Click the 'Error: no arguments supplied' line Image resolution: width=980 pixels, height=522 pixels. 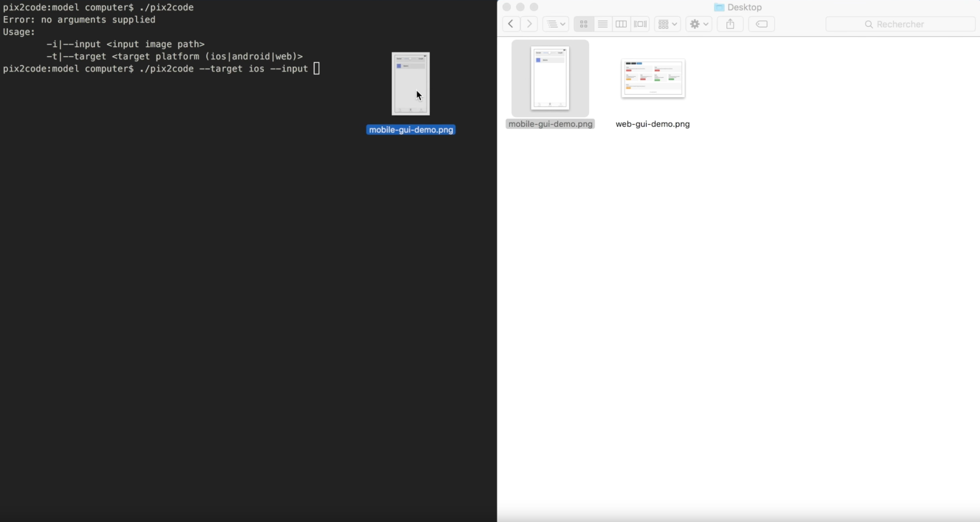coord(79,19)
